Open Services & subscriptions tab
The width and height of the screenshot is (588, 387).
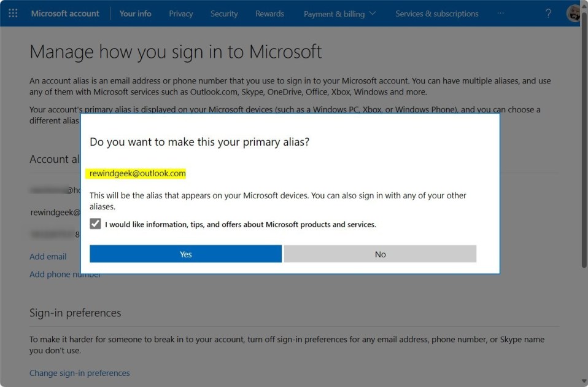(x=436, y=14)
